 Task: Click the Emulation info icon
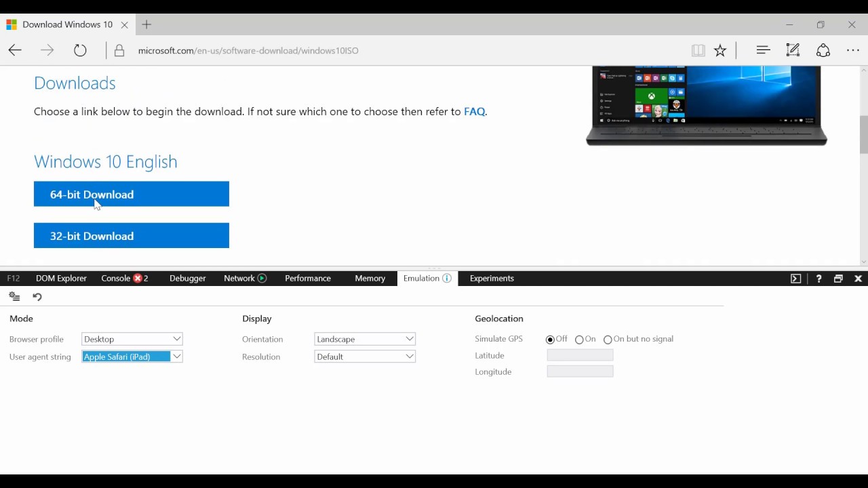tap(447, 279)
